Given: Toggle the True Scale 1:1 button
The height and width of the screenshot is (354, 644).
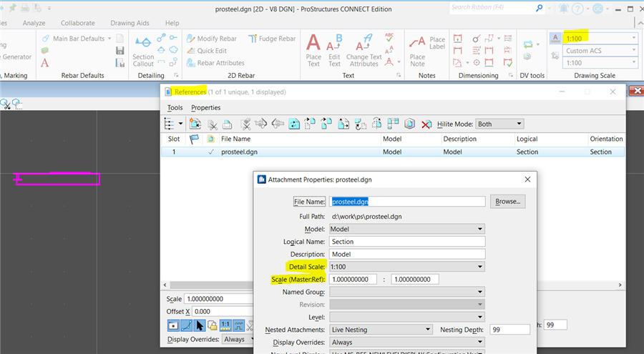Looking at the screenshot, I should tap(225, 325).
